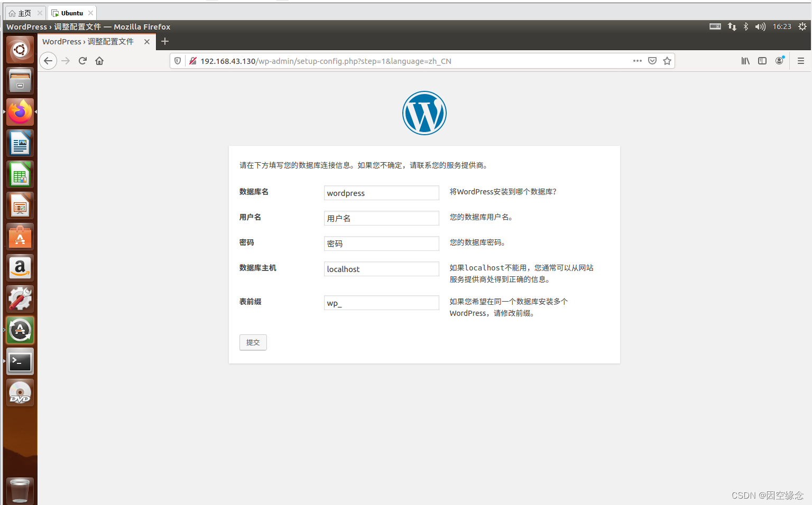Click the Firefox account profile icon
This screenshot has width=812, height=505.
pyautogui.click(x=779, y=61)
